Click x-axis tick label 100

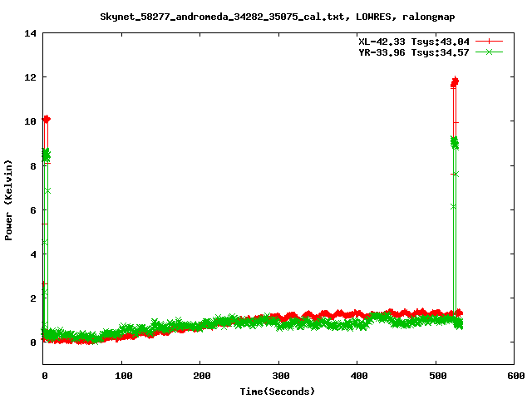[x=124, y=376]
